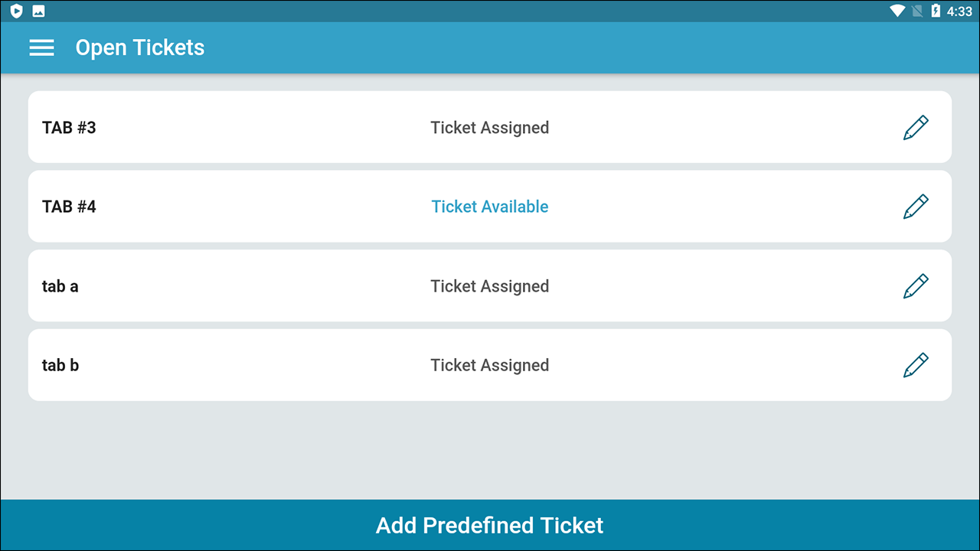Select the 'Ticket Available' link for TAB #4
980x551 pixels.
pos(490,207)
